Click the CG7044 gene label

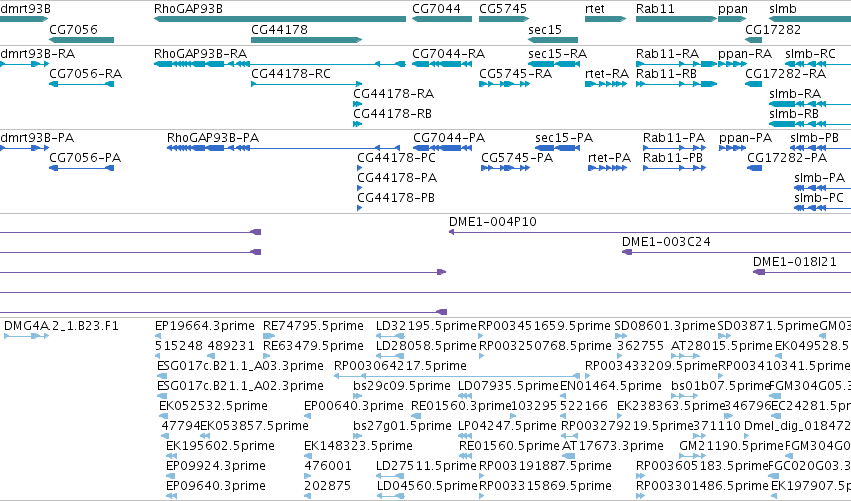click(x=436, y=9)
